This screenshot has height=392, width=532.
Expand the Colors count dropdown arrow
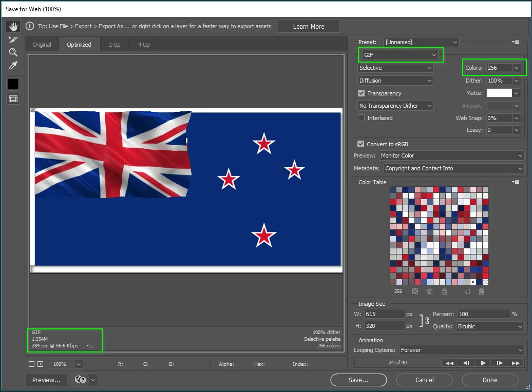pyautogui.click(x=517, y=68)
